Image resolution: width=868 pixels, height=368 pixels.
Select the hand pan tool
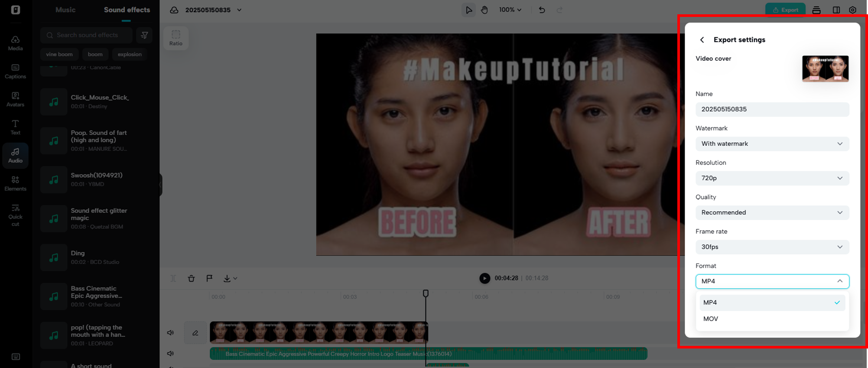click(x=484, y=10)
